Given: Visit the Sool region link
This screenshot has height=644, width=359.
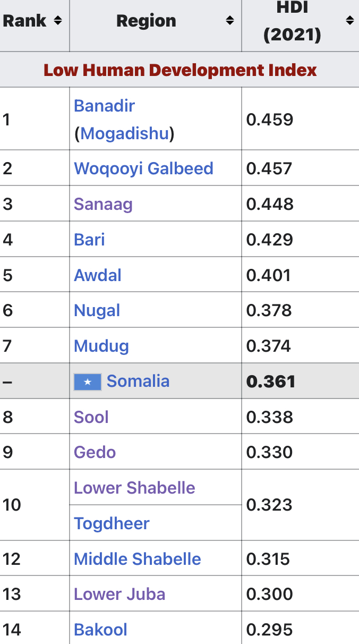Looking at the screenshot, I should click(x=91, y=417).
